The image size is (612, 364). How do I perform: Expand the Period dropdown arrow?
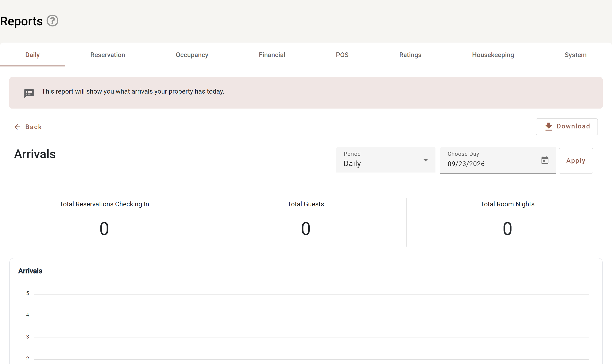pyautogui.click(x=425, y=160)
